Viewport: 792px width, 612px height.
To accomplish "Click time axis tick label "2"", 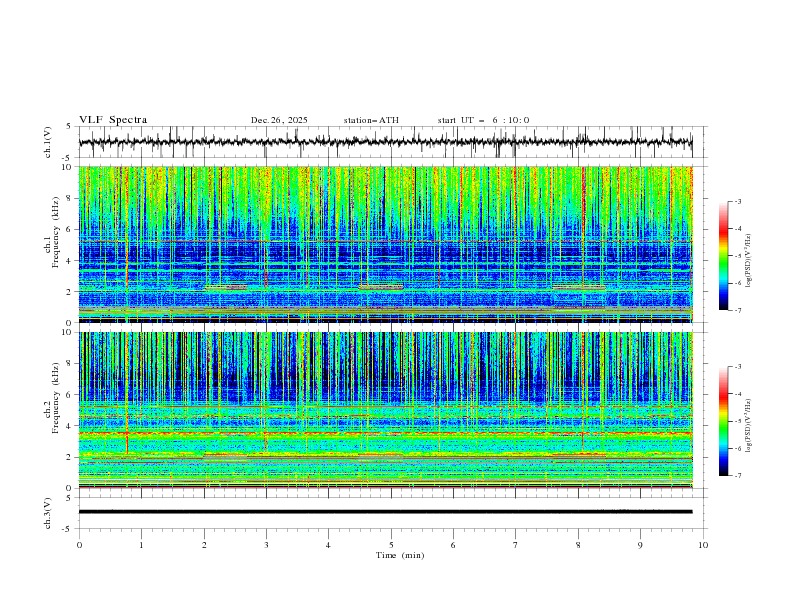I will coord(204,545).
